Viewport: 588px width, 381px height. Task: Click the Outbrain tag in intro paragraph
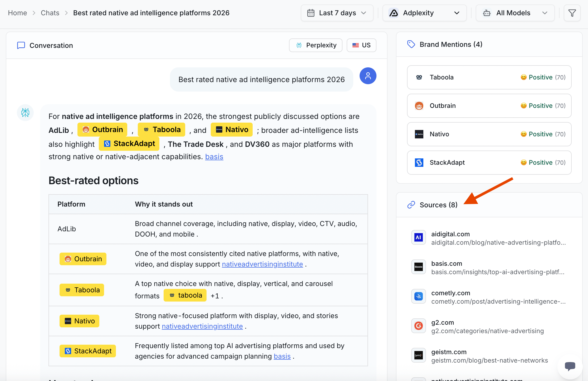coord(102,129)
